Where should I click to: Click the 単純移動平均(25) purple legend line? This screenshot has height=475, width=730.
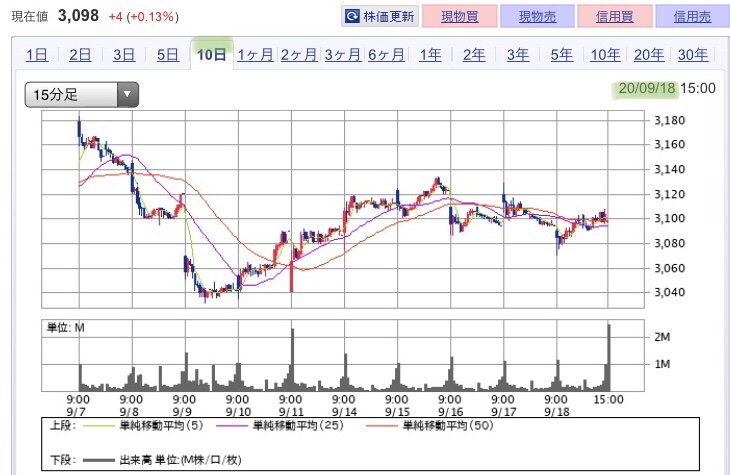[x=232, y=426]
